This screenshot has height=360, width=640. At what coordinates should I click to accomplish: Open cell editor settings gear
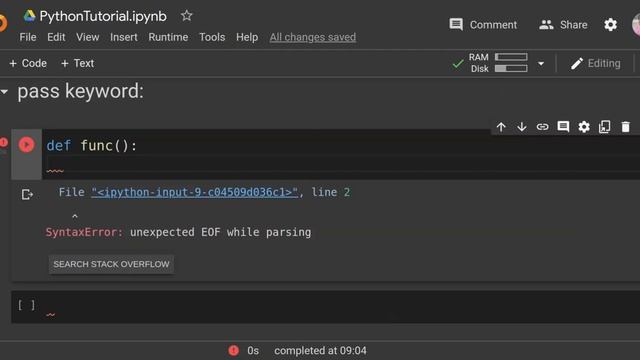coord(584,127)
